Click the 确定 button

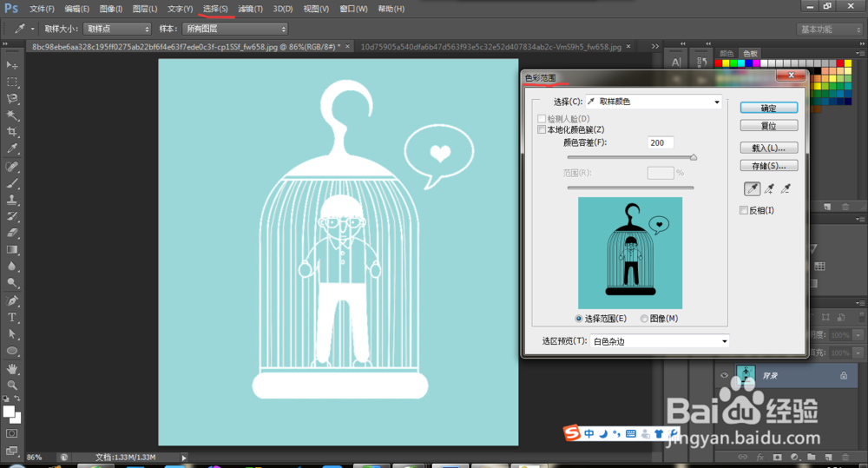point(769,108)
